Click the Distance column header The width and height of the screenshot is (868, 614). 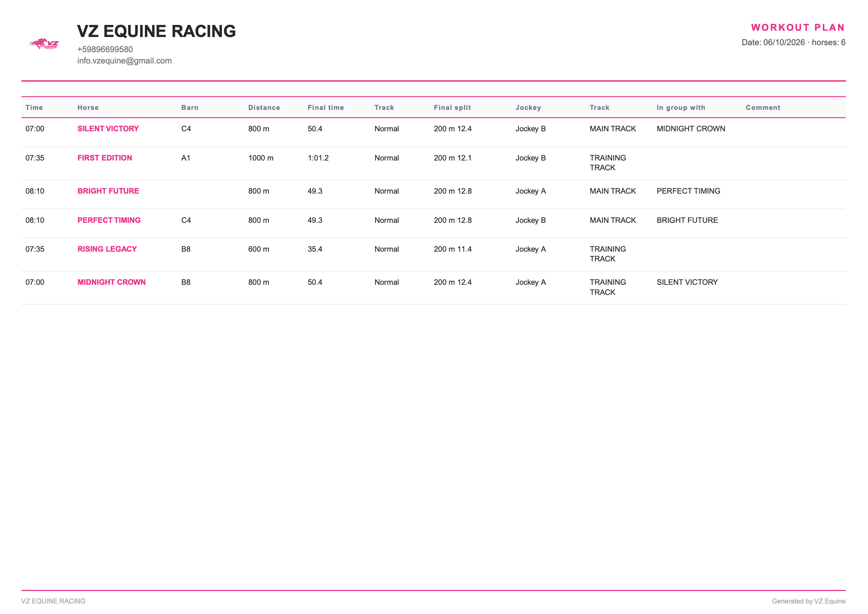point(264,108)
